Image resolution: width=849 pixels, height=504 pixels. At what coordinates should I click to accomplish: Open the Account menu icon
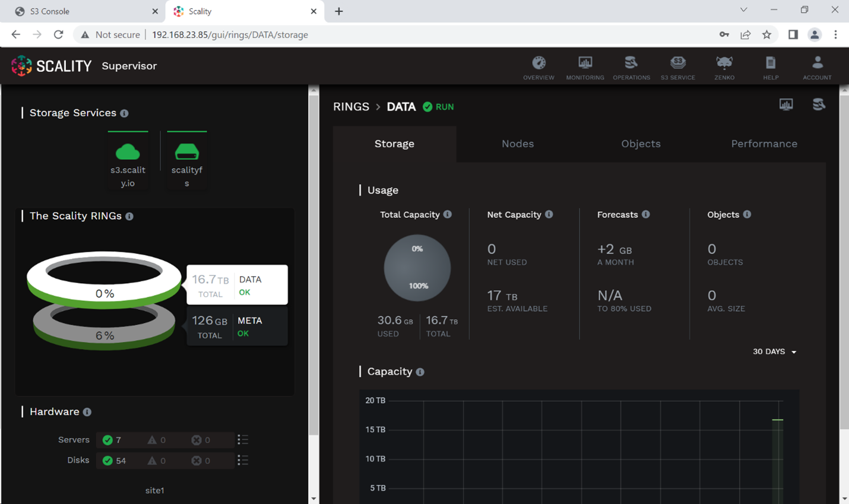coord(817,63)
